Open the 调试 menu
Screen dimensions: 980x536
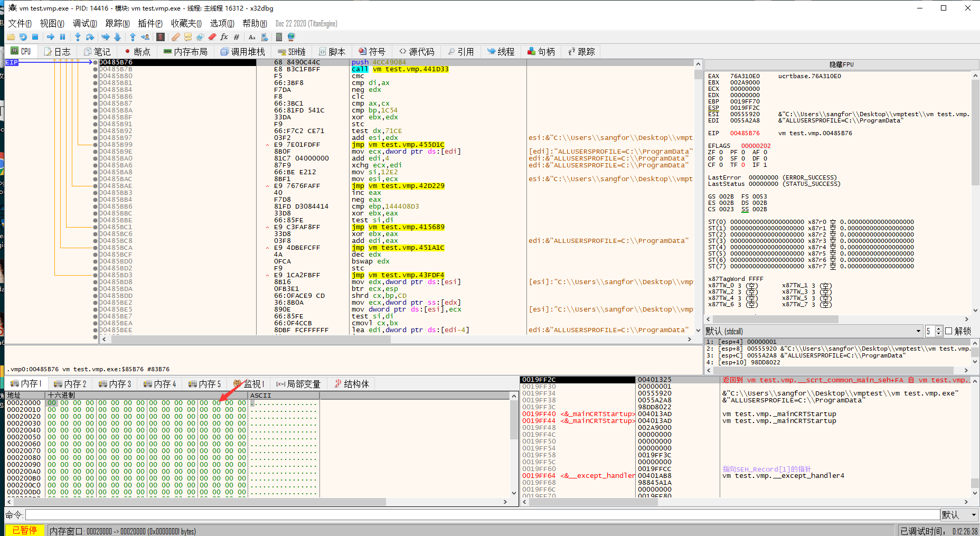click(x=84, y=23)
